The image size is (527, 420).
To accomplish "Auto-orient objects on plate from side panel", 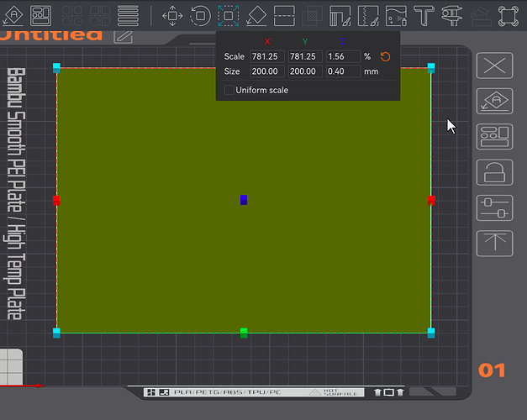I will [494, 101].
